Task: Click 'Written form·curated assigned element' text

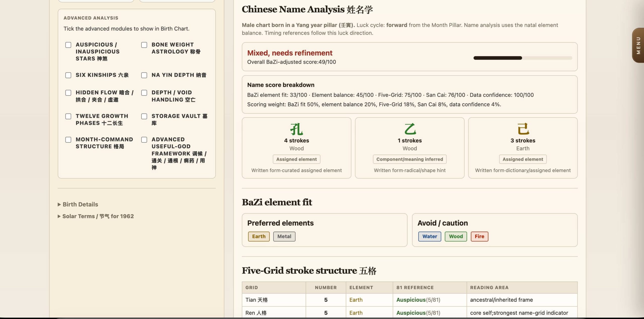Action: tap(297, 170)
